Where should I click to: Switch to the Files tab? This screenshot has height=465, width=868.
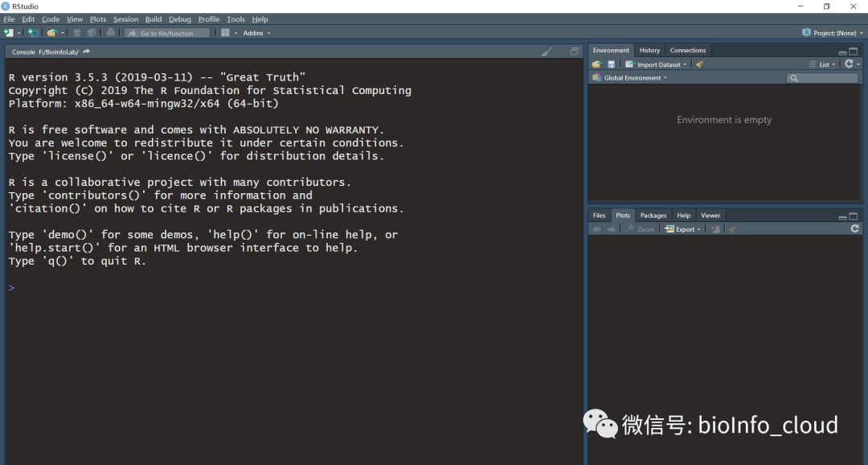[x=599, y=216]
